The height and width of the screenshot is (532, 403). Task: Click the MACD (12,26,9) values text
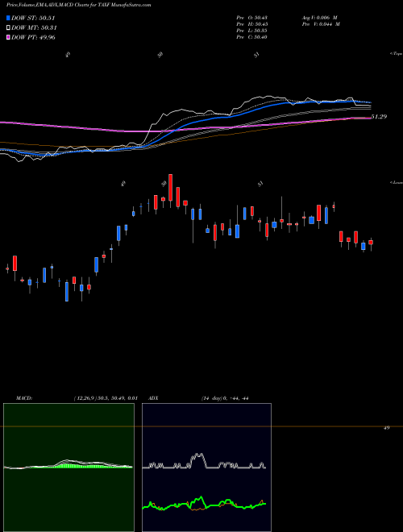click(105, 398)
